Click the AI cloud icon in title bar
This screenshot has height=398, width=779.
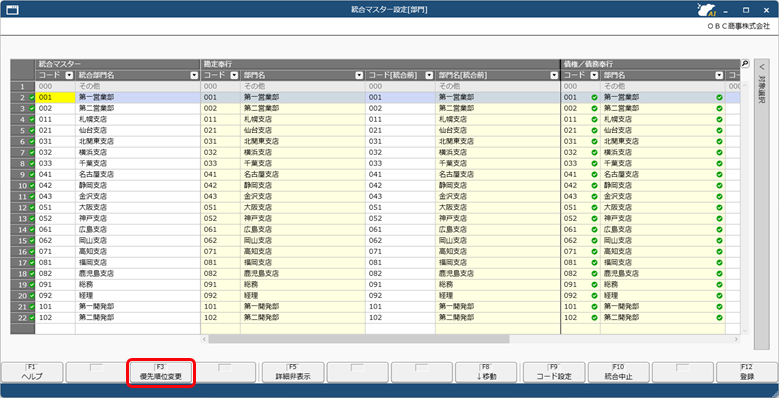[x=705, y=10]
